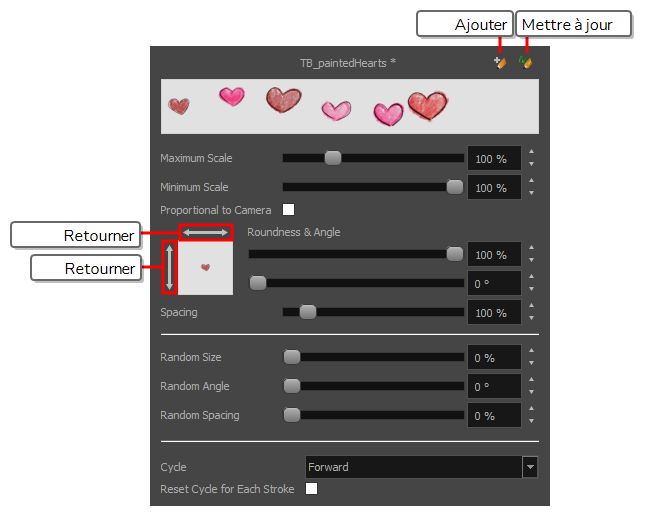Image resolution: width=646 pixels, height=516 pixels.
Task: Flip the tip horizontally with the horizontal arrow
Action: (x=206, y=232)
